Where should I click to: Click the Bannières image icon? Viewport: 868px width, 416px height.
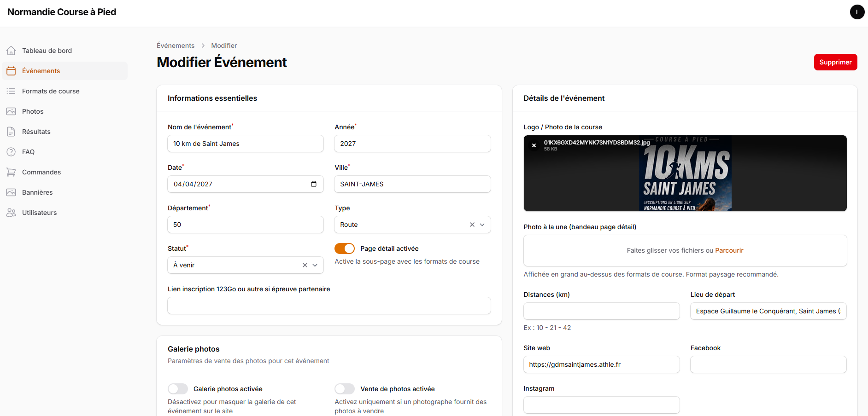[11, 192]
